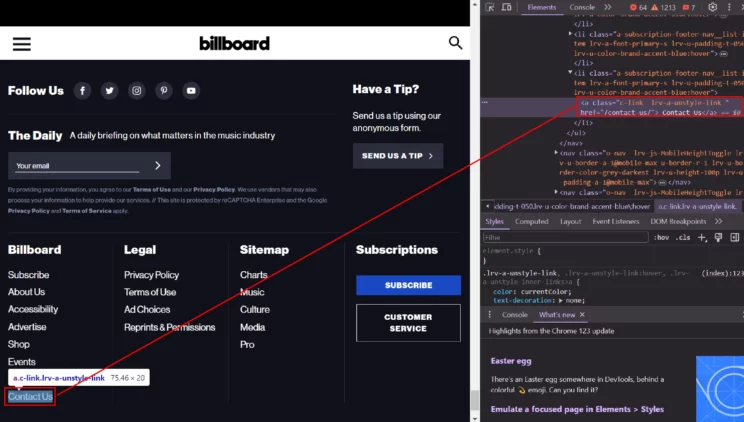The width and height of the screenshot is (744, 422).
Task: Submit email with the arrow button
Action: click(x=158, y=165)
